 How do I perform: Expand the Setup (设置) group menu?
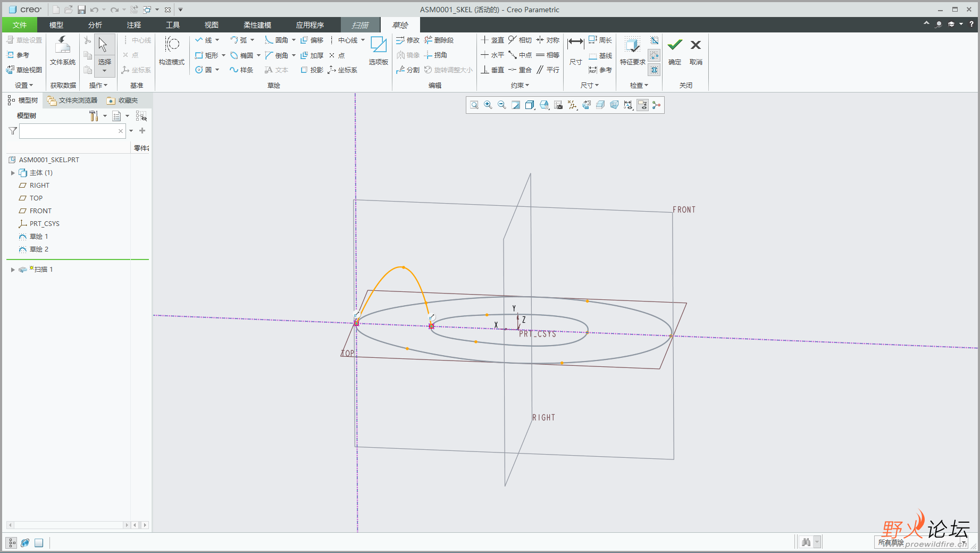(24, 85)
